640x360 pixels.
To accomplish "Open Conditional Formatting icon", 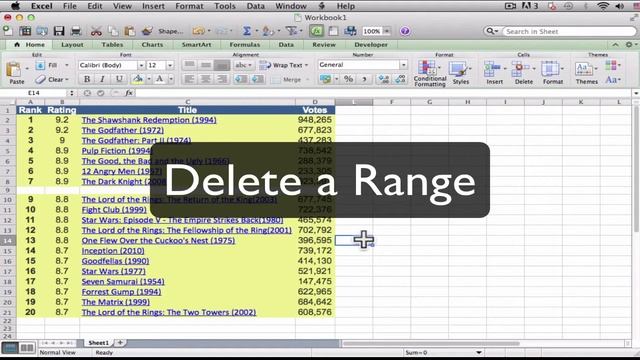I will pos(427,68).
